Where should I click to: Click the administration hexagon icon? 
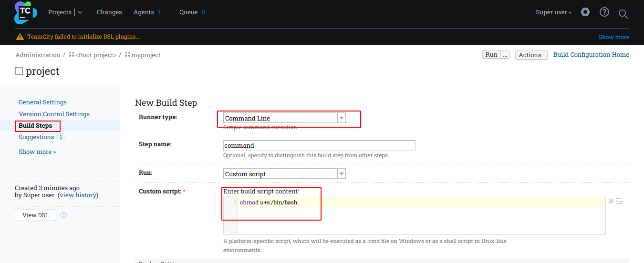pos(585,12)
